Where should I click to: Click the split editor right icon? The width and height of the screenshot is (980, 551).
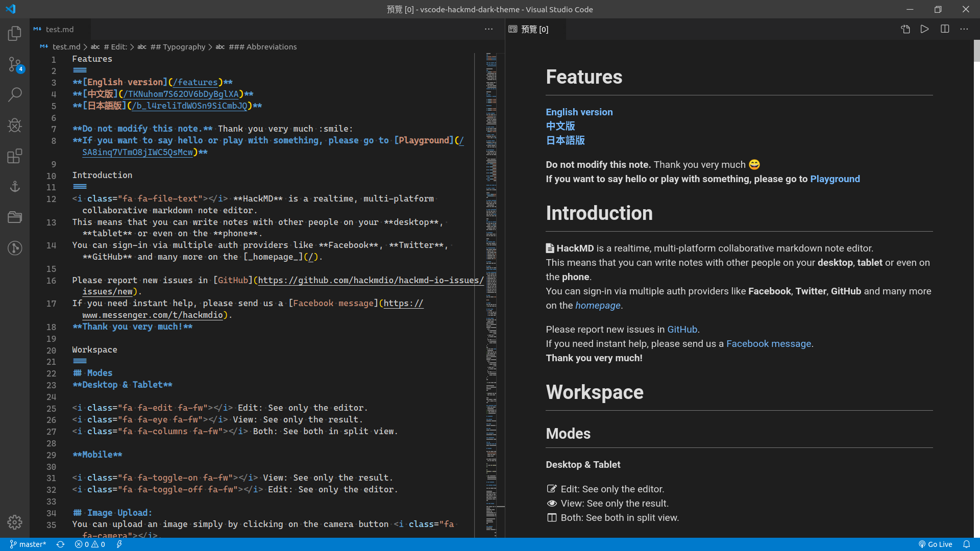[945, 29]
